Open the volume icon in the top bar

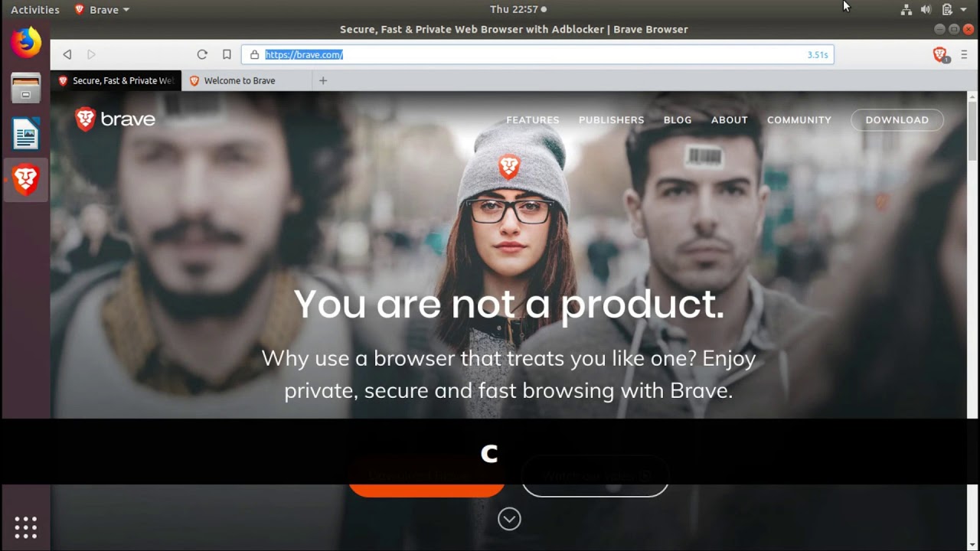tap(926, 9)
